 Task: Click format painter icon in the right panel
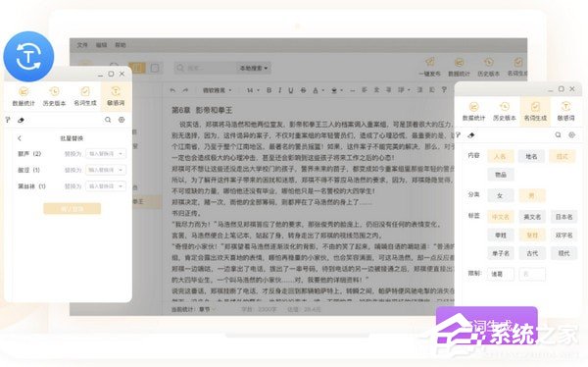(459, 134)
